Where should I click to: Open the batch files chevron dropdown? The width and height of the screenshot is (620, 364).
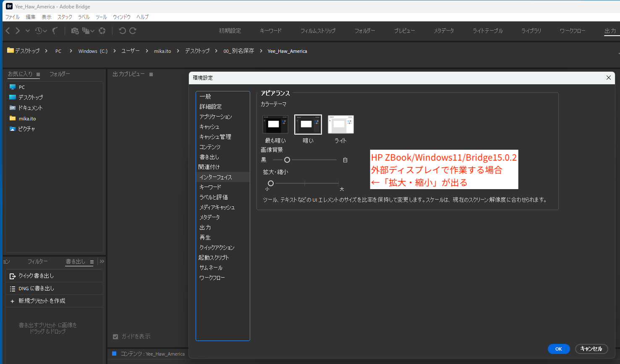93,31
